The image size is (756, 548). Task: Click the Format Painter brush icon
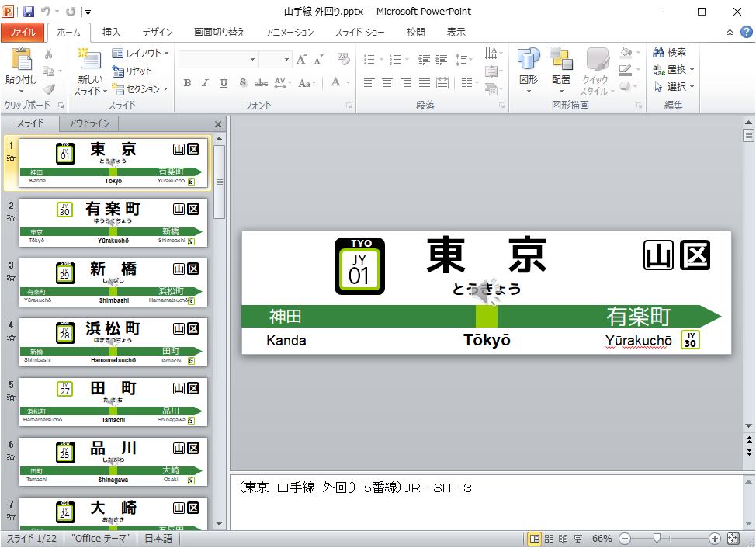(49, 89)
